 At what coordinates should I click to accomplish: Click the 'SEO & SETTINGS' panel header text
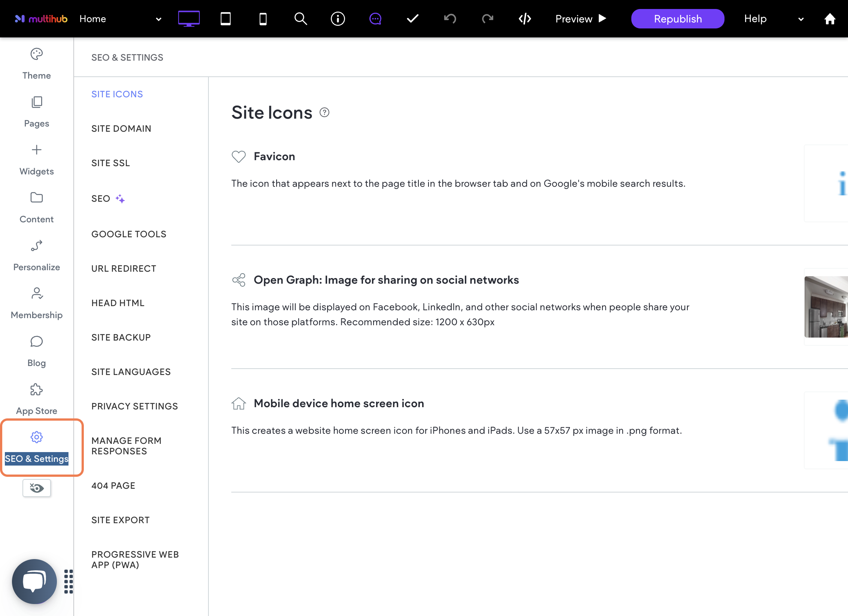coord(127,58)
